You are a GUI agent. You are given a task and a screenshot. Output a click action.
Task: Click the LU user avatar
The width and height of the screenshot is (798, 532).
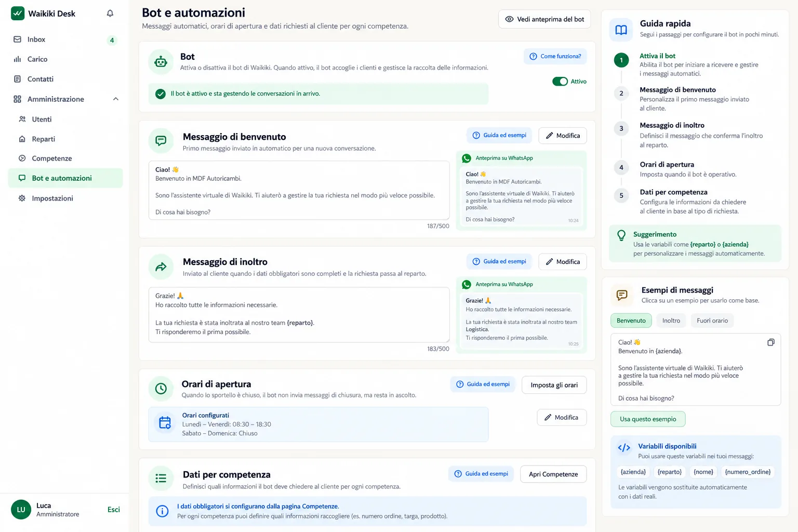tap(21, 510)
